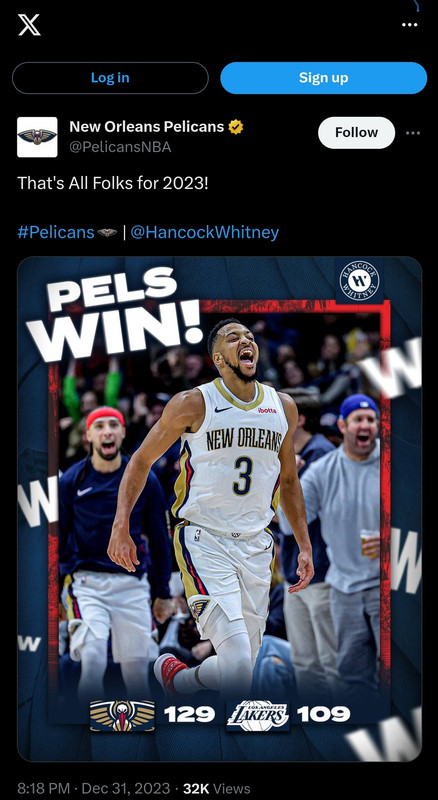Click the Log in button
The image size is (438, 800).
(110, 78)
